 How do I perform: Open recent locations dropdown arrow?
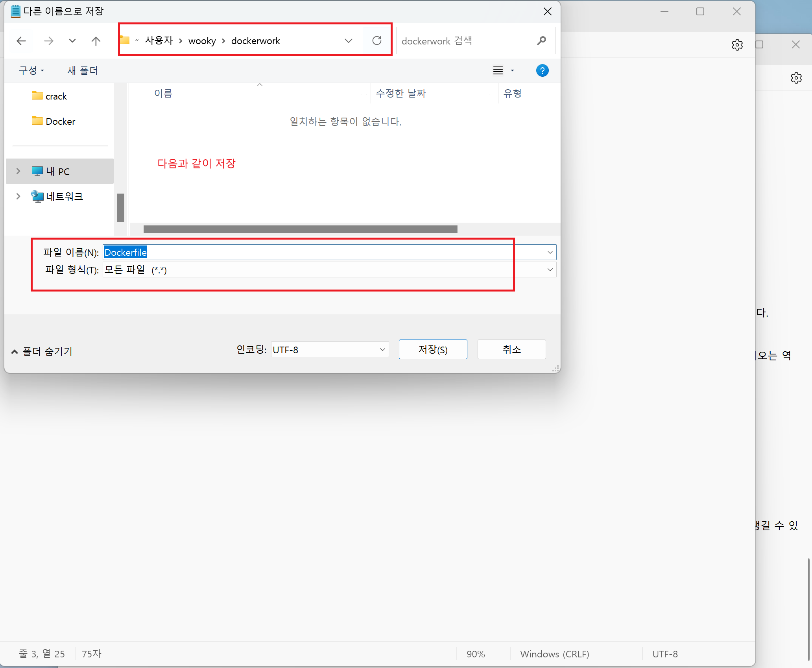pyautogui.click(x=72, y=41)
